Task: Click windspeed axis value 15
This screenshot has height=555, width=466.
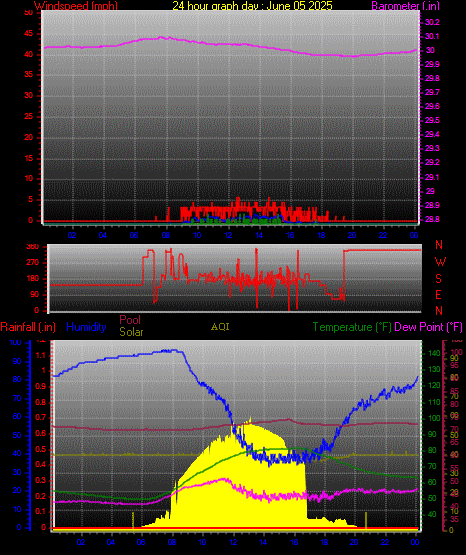Action: (28, 159)
